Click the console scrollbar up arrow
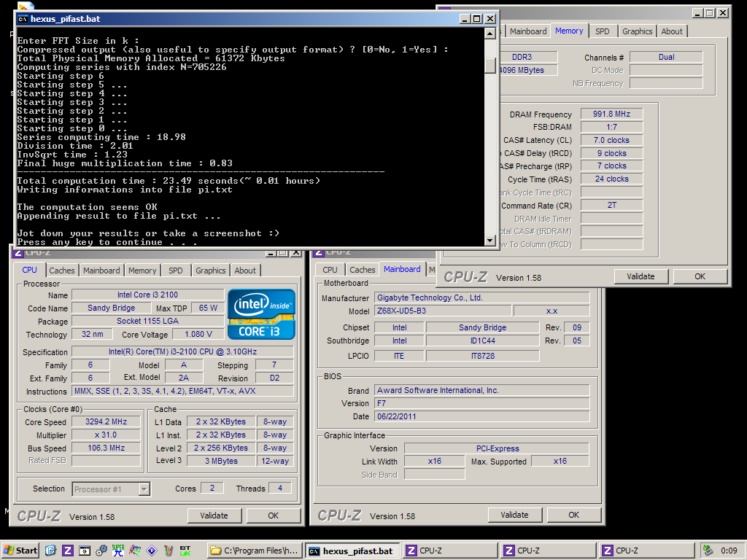The width and height of the screenshot is (747, 560). [x=489, y=34]
